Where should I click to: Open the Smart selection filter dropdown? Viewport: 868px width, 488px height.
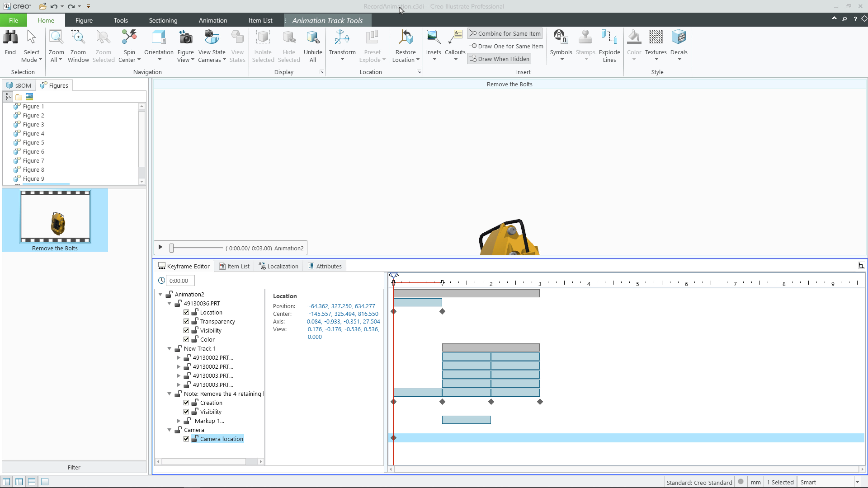857,482
